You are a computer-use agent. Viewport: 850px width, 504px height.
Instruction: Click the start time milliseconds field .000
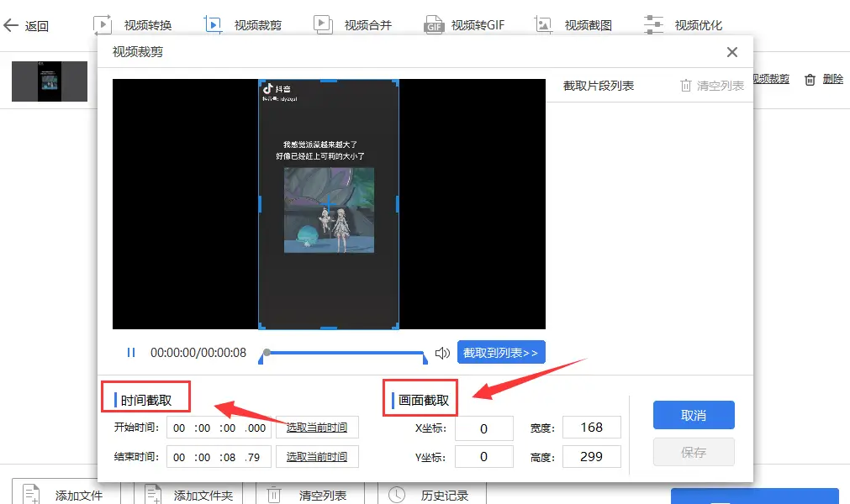pos(256,428)
